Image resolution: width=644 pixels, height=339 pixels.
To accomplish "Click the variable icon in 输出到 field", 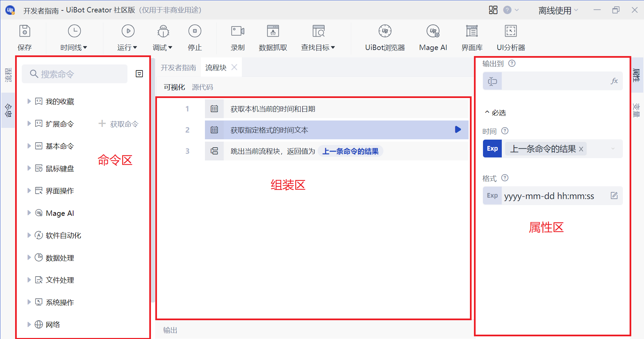I will (492, 81).
